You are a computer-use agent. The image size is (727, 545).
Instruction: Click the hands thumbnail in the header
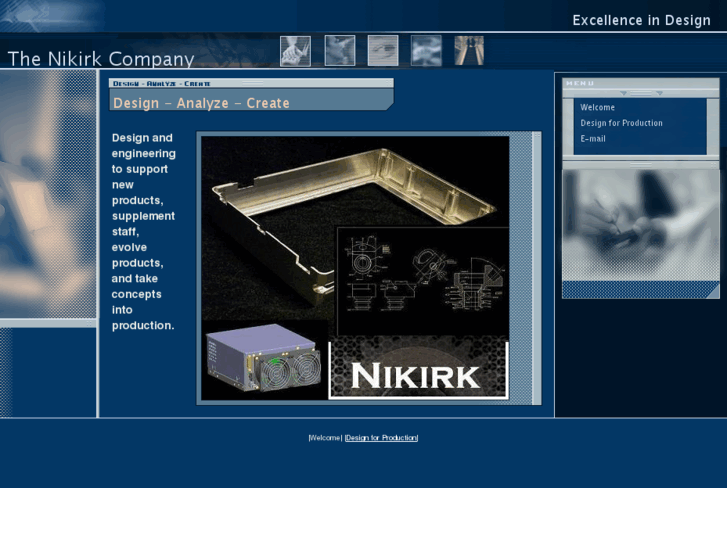(295, 51)
